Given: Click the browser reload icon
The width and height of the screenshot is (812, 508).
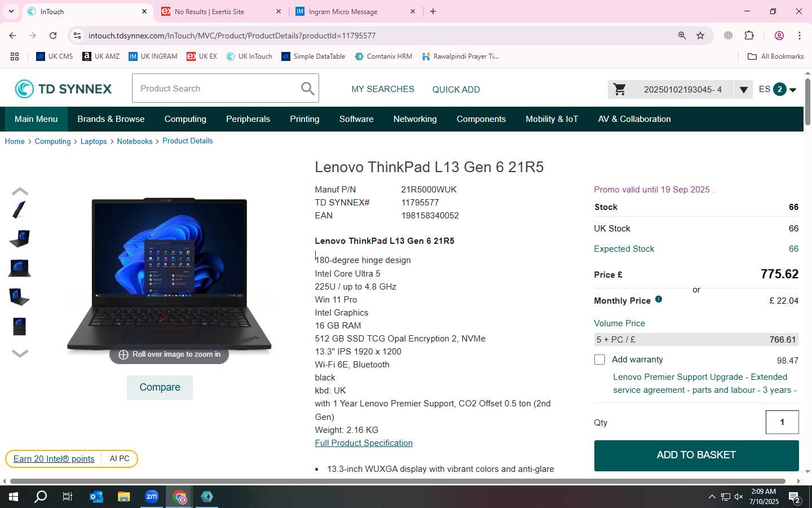Looking at the screenshot, I should [53, 36].
